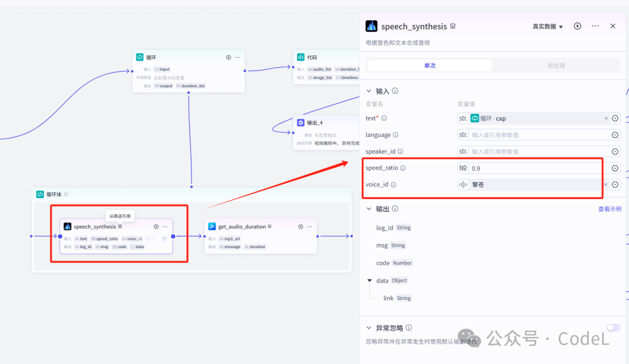629x364 pixels.
Task: Run the speech_synthesis node from panel header
Action: point(577,26)
